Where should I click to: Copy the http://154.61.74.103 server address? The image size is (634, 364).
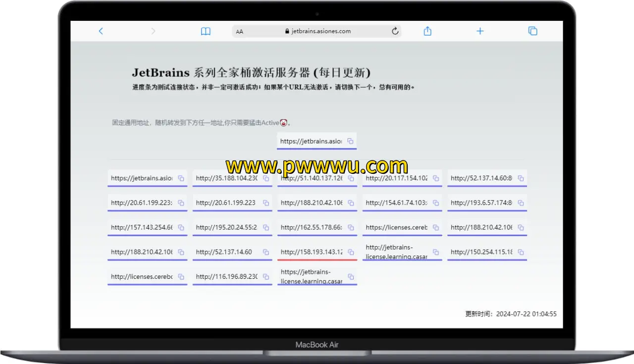[x=436, y=203]
